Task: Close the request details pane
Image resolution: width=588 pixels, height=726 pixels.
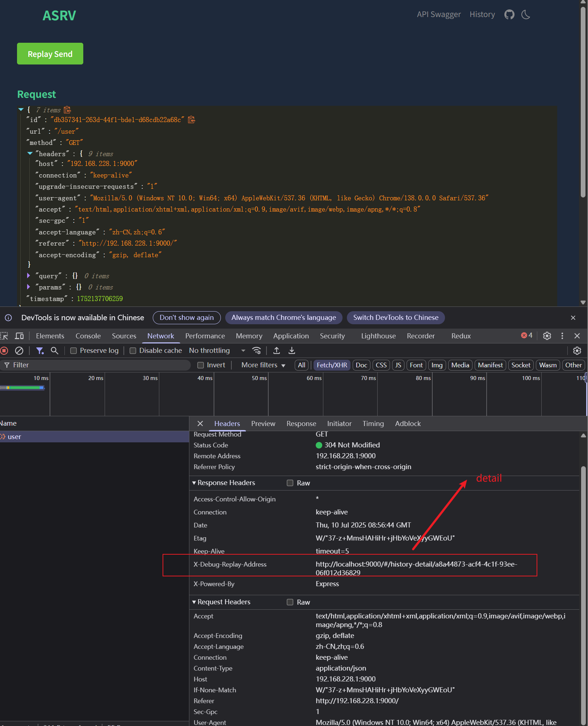Action: coord(200,424)
